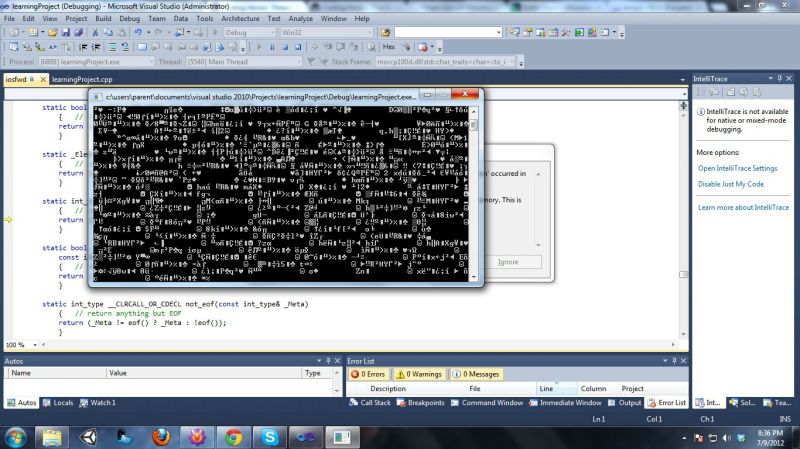Click the Undo arrow icon
The image size is (800, 449).
[138, 32]
